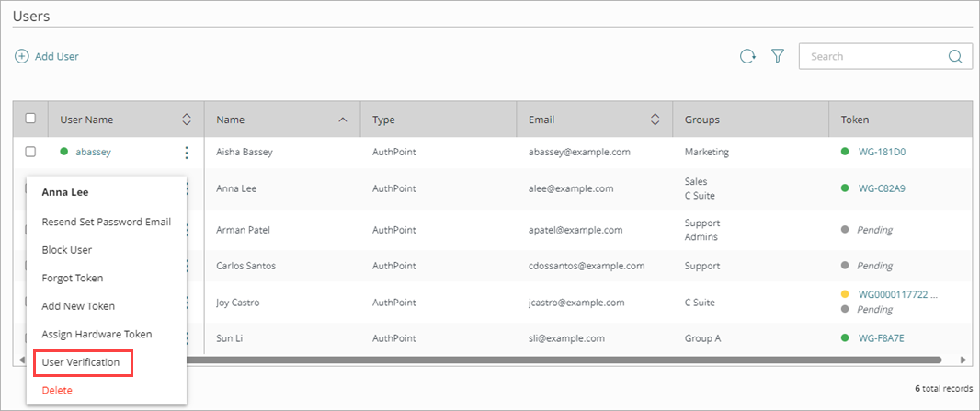Open the filter icon
This screenshot has height=411, width=980.
pyautogui.click(x=778, y=56)
